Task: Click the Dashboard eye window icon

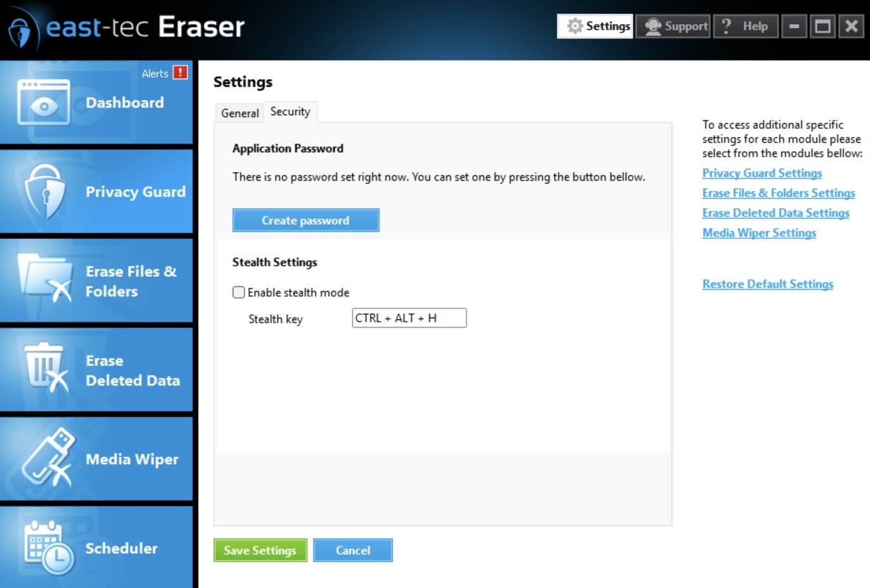Action: pyautogui.click(x=44, y=102)
